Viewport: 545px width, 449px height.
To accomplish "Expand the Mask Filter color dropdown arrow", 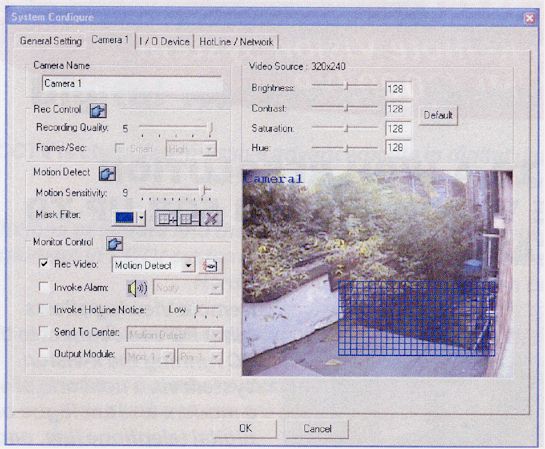I will tap(141, 218).
